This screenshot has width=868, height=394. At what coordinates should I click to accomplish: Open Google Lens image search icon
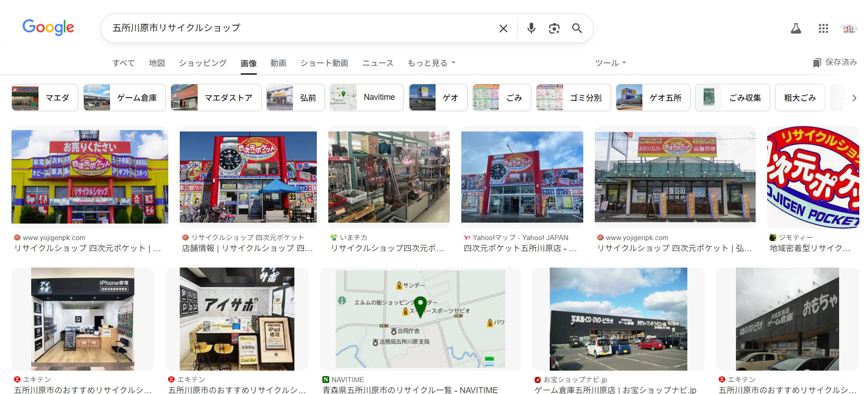554,28
